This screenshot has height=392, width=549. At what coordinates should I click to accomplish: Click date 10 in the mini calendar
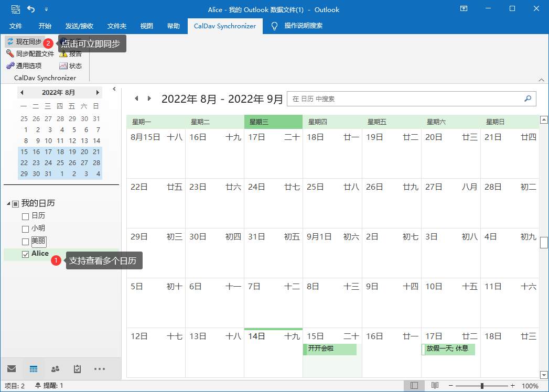pos(48,140)
